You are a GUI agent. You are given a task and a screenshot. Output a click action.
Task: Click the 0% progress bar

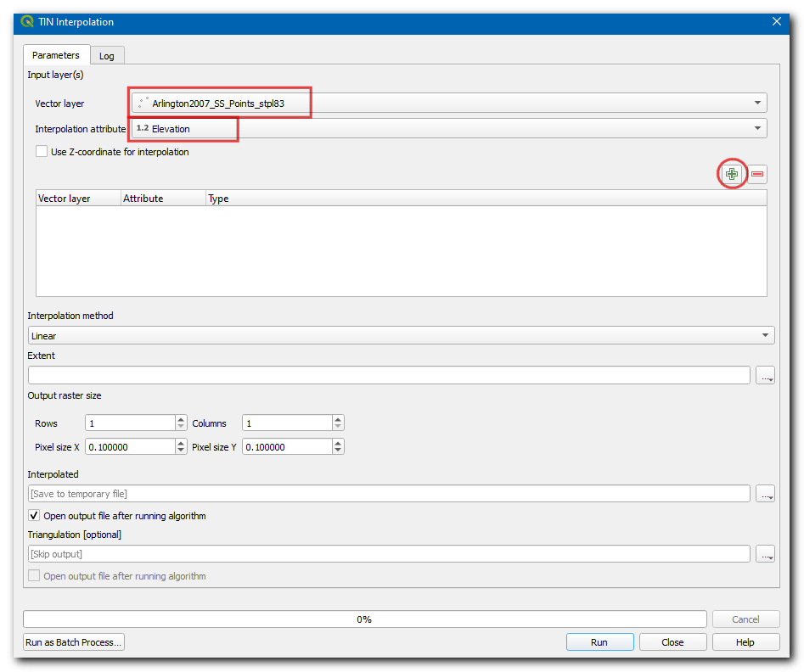point(364,619)
